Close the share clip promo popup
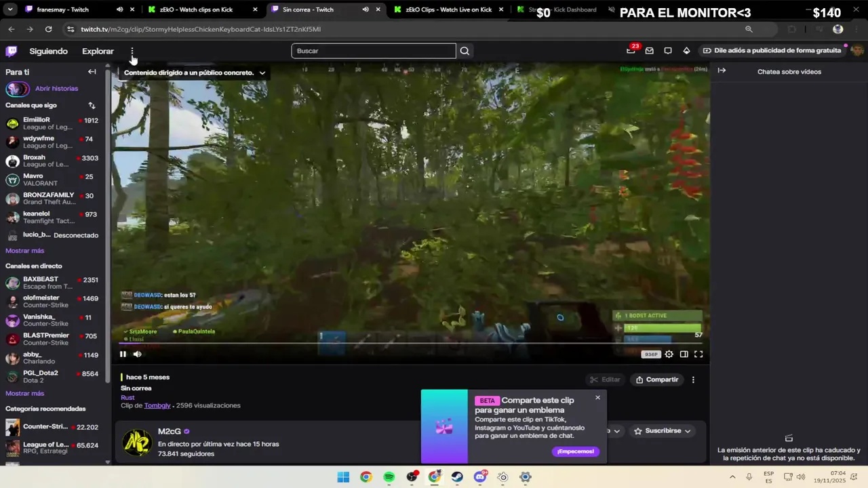 pos(597,398)
